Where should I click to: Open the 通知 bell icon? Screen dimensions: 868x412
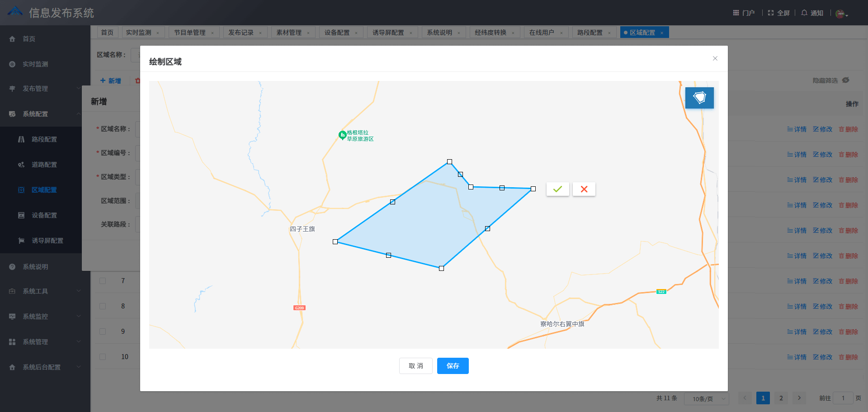[804, 13]
